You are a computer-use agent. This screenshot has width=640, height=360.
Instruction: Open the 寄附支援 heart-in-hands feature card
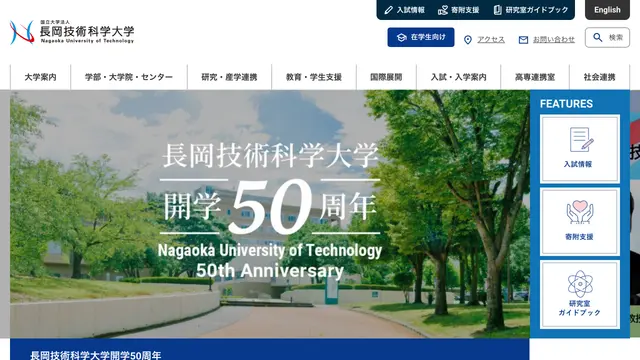(x=580, y=222)
